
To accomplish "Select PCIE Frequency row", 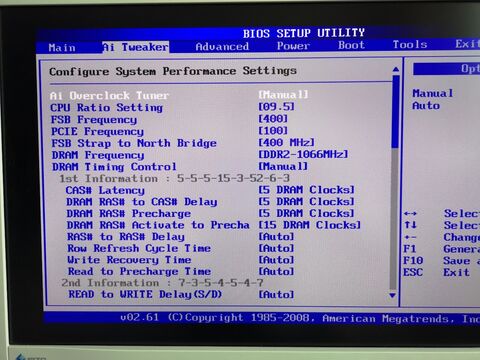I will (97, 132).
